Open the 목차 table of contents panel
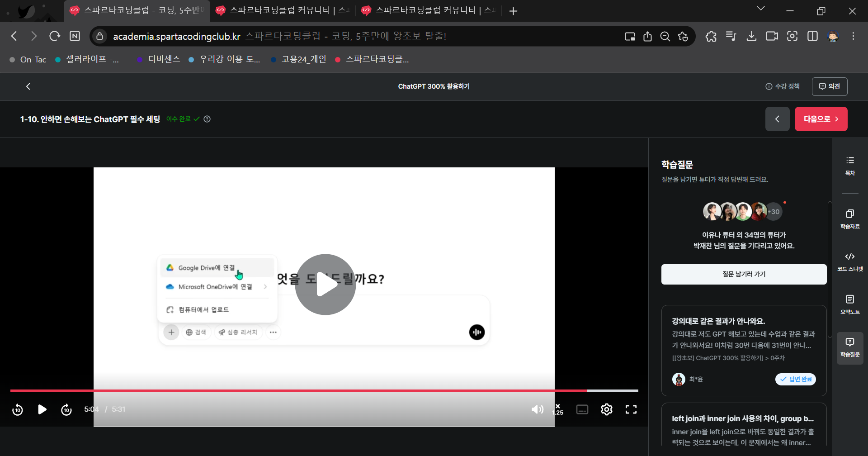 pyautogui.click(x=850, y=166)
